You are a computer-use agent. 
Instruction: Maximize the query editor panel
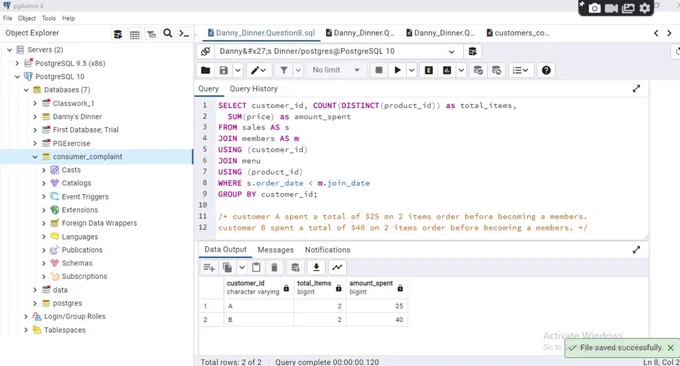[636, 89]
